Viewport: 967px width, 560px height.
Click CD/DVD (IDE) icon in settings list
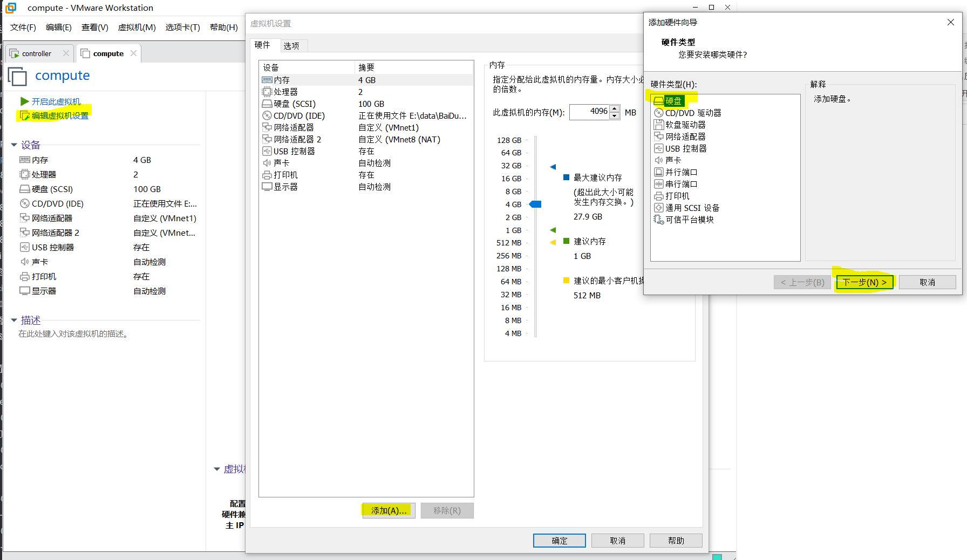coord(267,115)
